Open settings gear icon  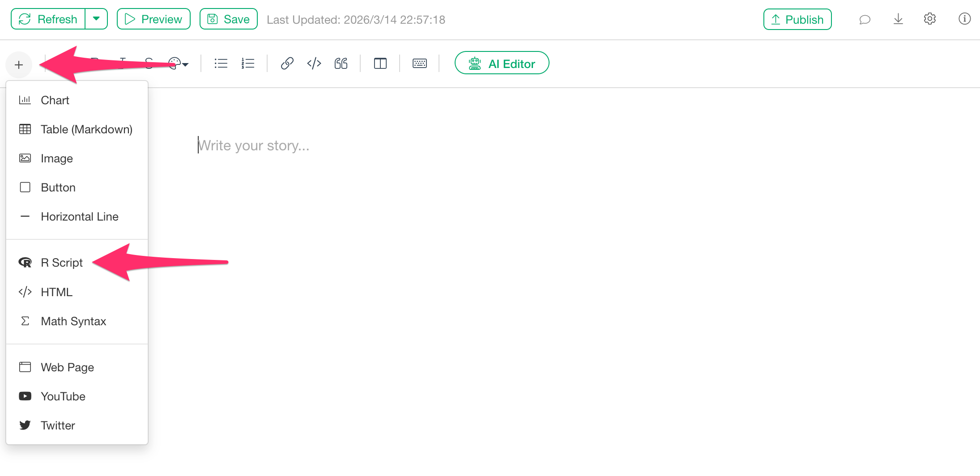click(x=930, y=19)
